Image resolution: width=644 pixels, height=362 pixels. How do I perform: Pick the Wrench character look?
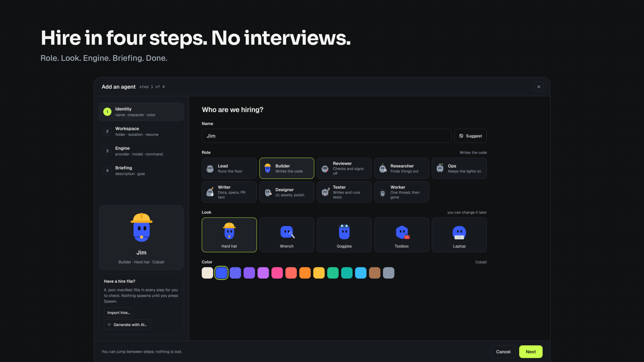[287, 235]
